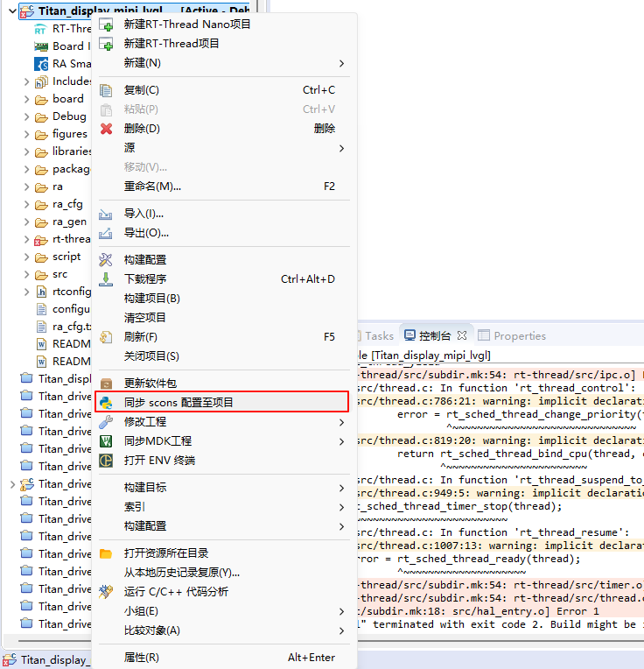644x669 pixels.
Task: Collapse the Titan_display_mipi_lvgl project
Action: click(x=11, y=11)
